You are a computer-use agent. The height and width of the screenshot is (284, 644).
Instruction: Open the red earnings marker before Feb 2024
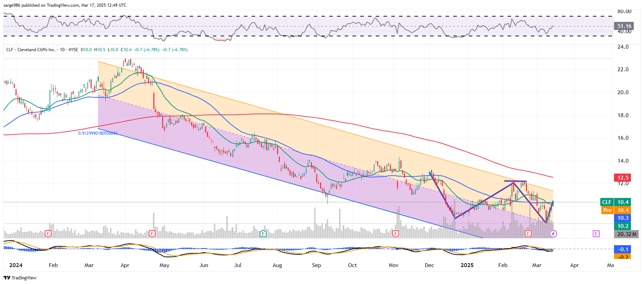tap(48, 234)
